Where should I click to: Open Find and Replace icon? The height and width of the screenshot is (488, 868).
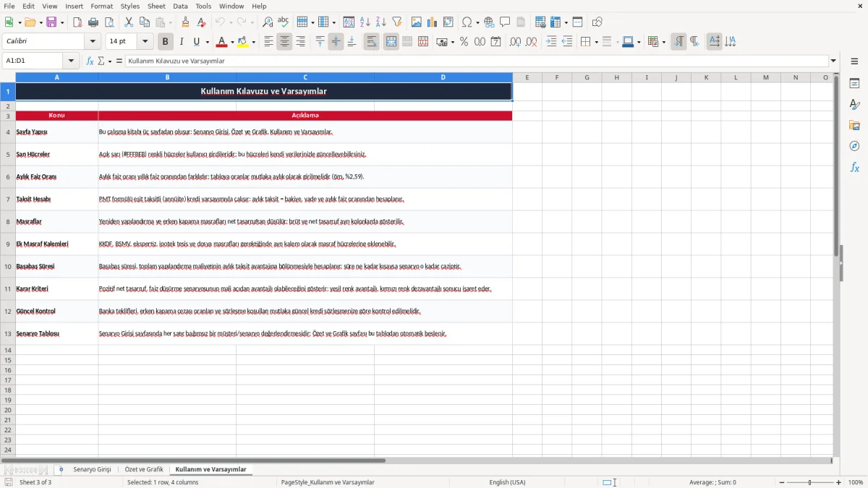pos(268,22)
